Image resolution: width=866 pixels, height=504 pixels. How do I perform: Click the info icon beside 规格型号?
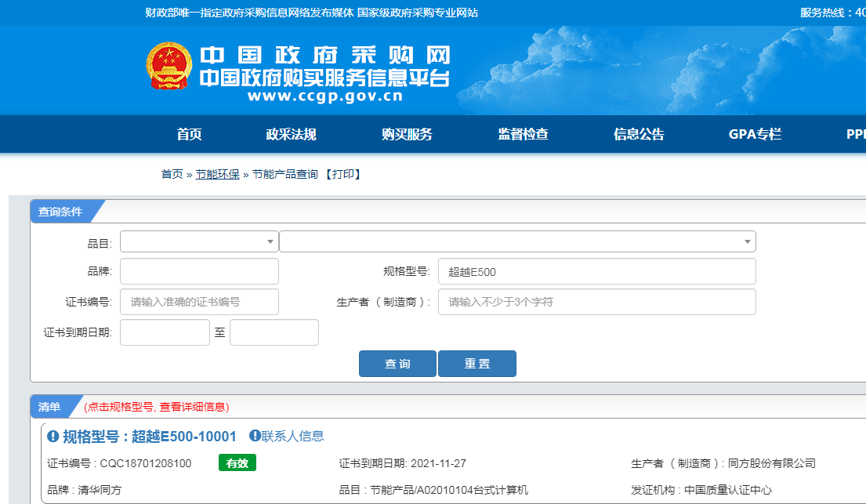click(x=53, y=437)
